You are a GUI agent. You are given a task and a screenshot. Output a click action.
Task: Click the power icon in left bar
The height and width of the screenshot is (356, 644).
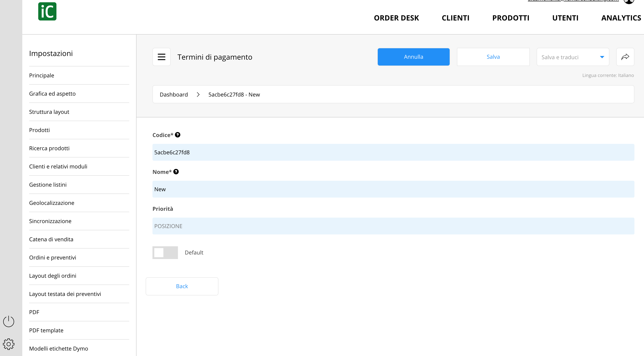pyautogui.click(x=8, y=321)
